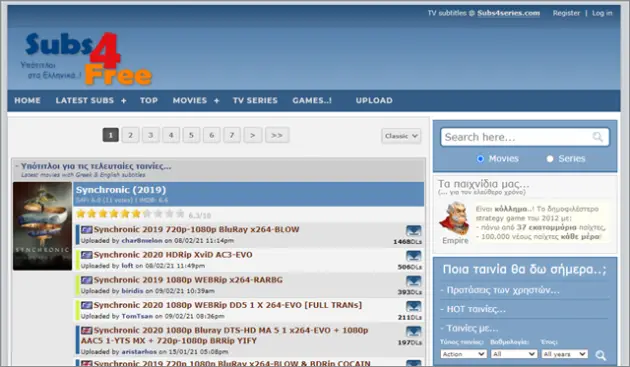Image resolution: width=630 pixels, height=367 pixels.
Task: Click the flag icon beside Synchronic 2019 BluRay x264-BLOW
Action: [x=86, y=230]
